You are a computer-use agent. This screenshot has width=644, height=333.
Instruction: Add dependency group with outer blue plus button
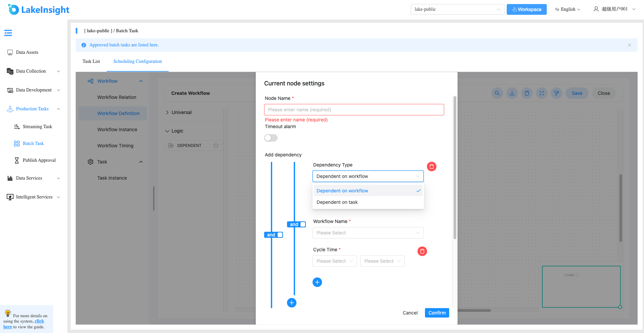pyautogui.click(x=292, y=303)
